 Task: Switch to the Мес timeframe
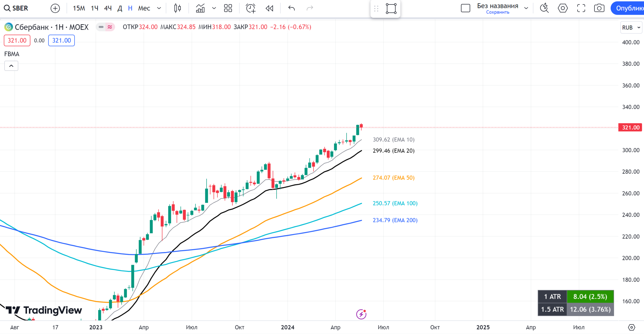pos(144,8)
